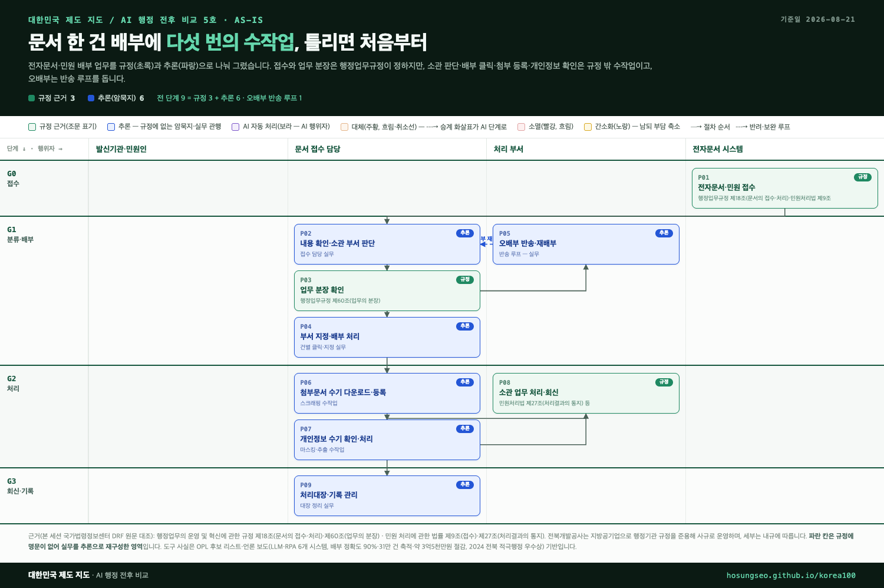Click the 대한민국 제도 지도 footer title
This screenshot has width=884, height=588.
click(x=59, y=575)
